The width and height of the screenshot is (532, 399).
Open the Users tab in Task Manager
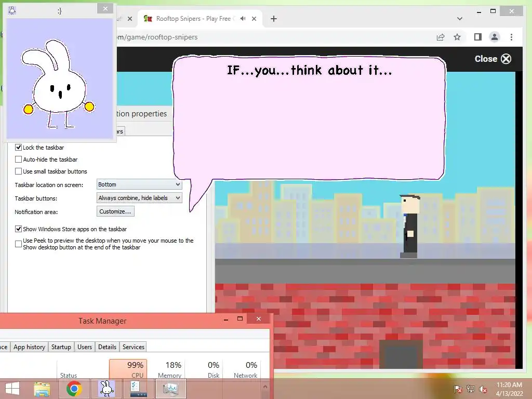(x=85, y=347)
